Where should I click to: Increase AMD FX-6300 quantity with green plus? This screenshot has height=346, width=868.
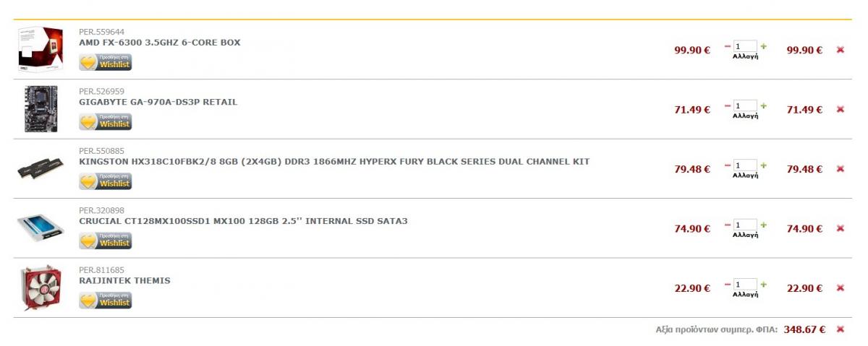coord(764,46)
